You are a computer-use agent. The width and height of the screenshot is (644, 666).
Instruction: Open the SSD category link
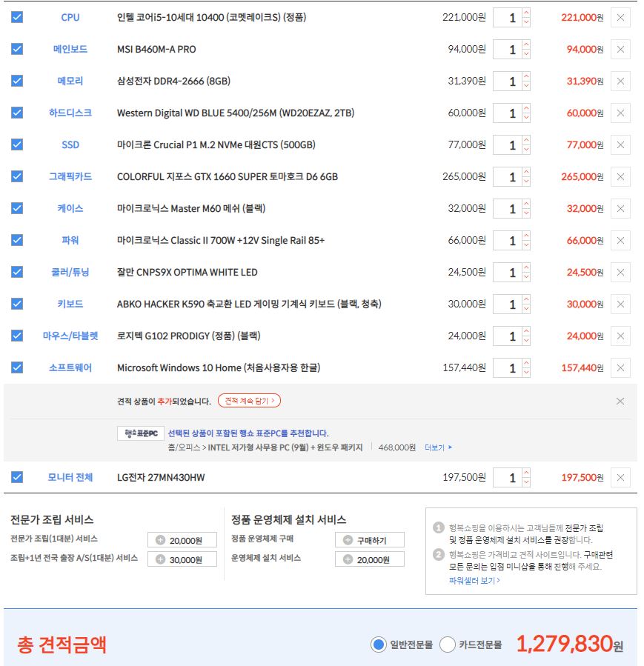(x=70, y=145)
